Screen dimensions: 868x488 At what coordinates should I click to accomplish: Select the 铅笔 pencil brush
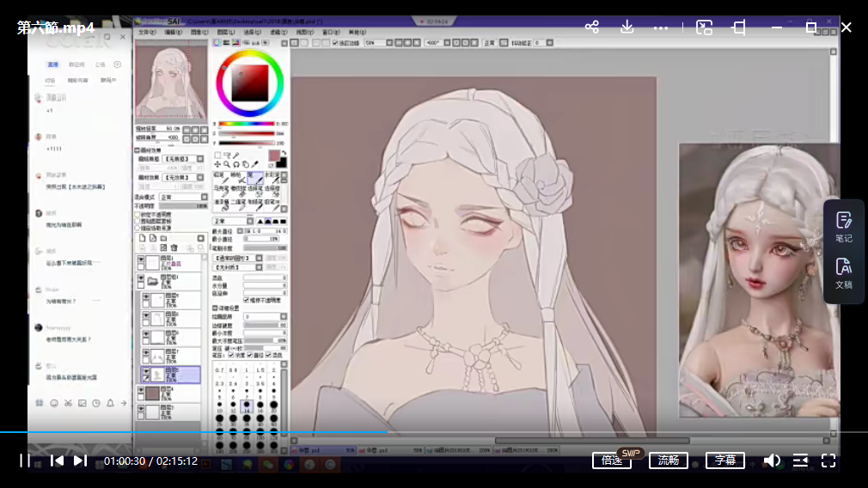pyautogui.click(x=222, y=178)
